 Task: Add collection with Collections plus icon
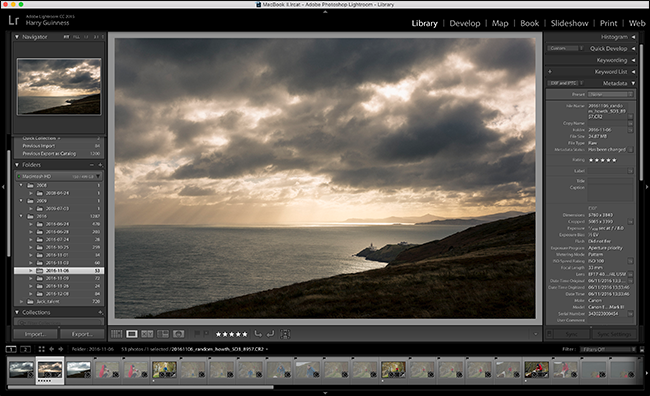(x=100, y=312)
